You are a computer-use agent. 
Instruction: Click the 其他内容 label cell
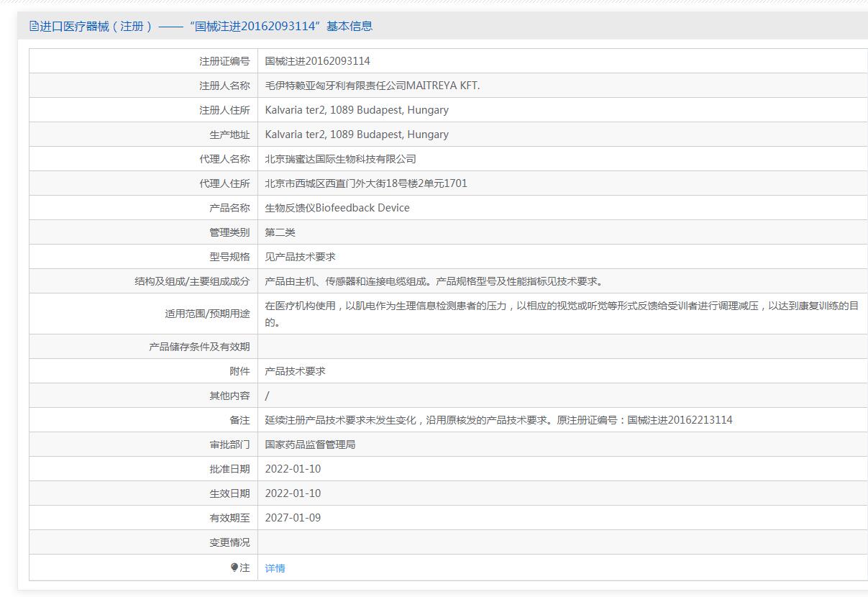[x=143, y=396]
